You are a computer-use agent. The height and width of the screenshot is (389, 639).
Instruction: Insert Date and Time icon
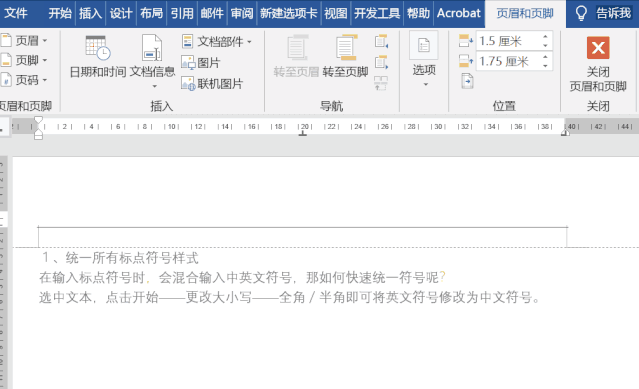pos(98,48)
